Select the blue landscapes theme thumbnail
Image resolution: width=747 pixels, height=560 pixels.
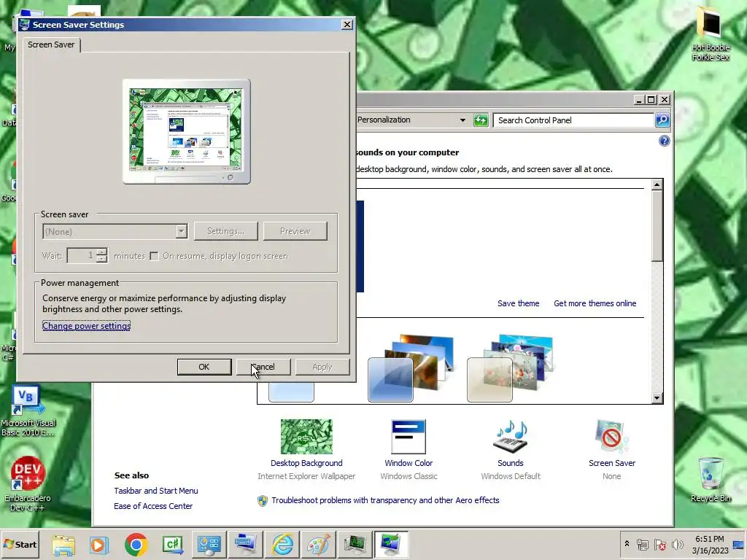tap(411, 367)
